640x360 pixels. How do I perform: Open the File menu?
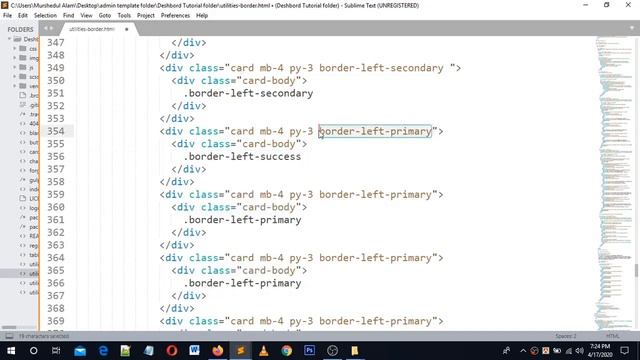pos(7,16)
